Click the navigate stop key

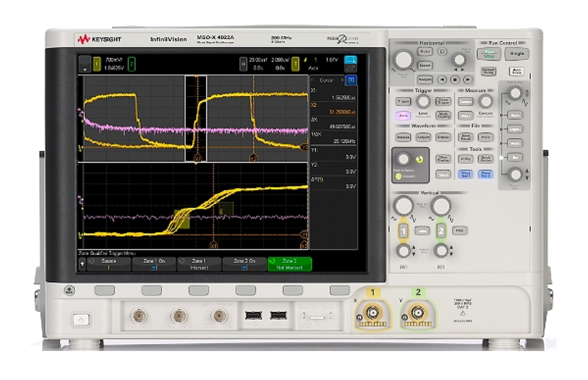pyautogui.click(x=455, y=80)
